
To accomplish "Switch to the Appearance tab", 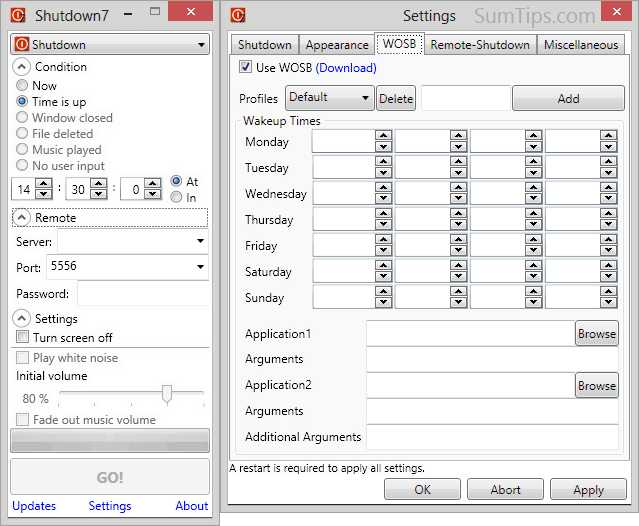I will pos(336,45).
